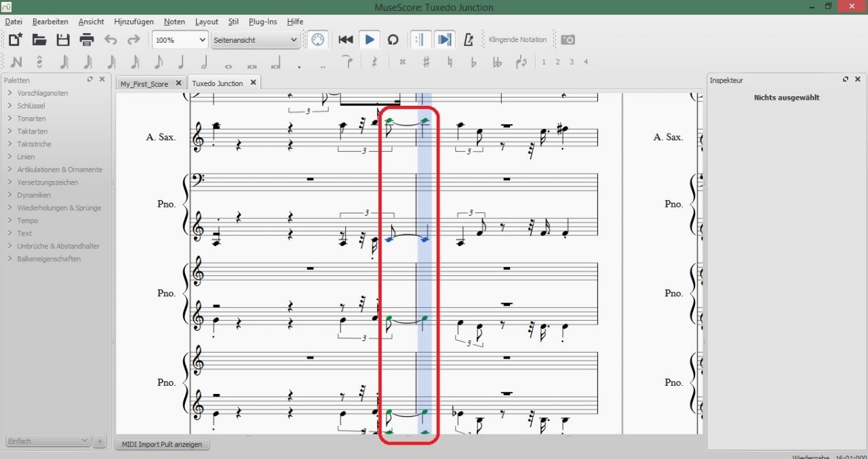Open the Plug-Ins menu
The height and width of the screenshot is (459, 868).
click(262, 22)
